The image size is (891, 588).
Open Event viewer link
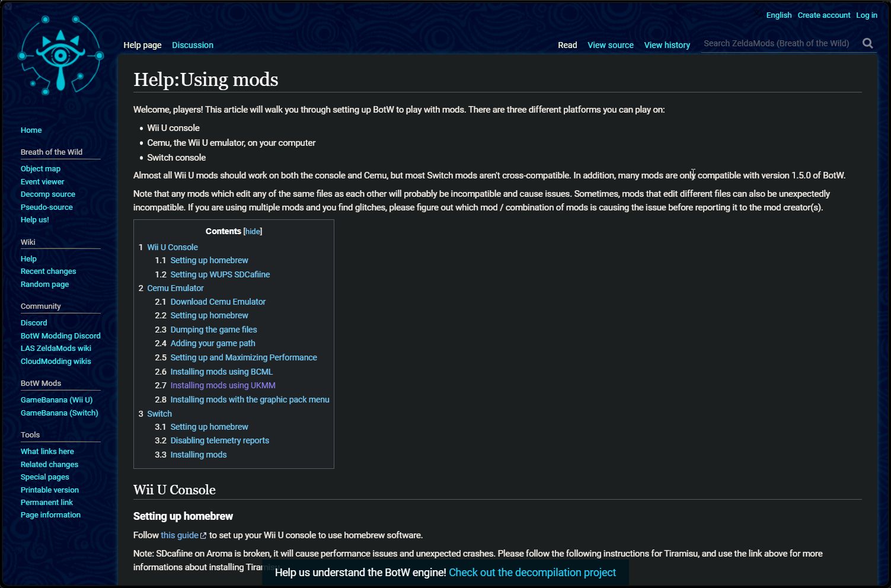[x=42, y=182]
